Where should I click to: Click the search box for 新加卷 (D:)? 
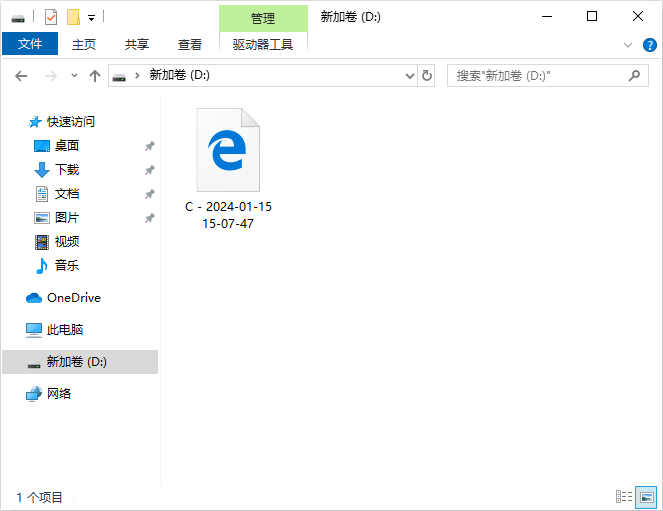click(548, 76)
